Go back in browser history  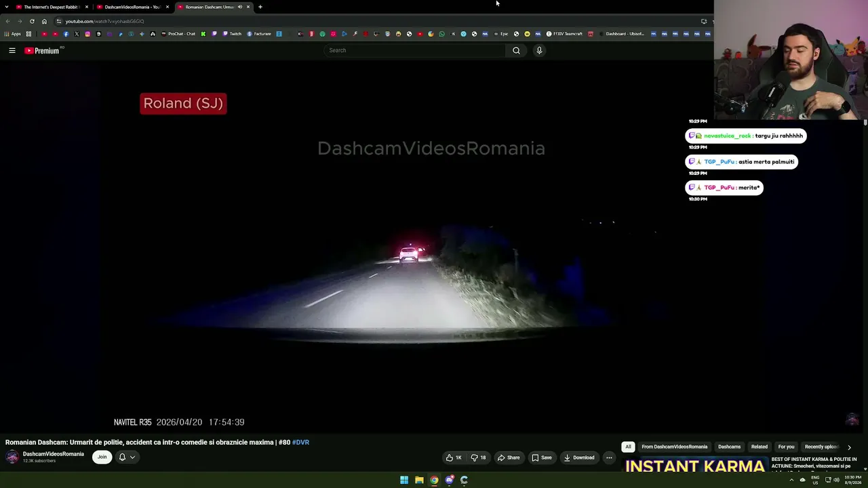[7, 21]
